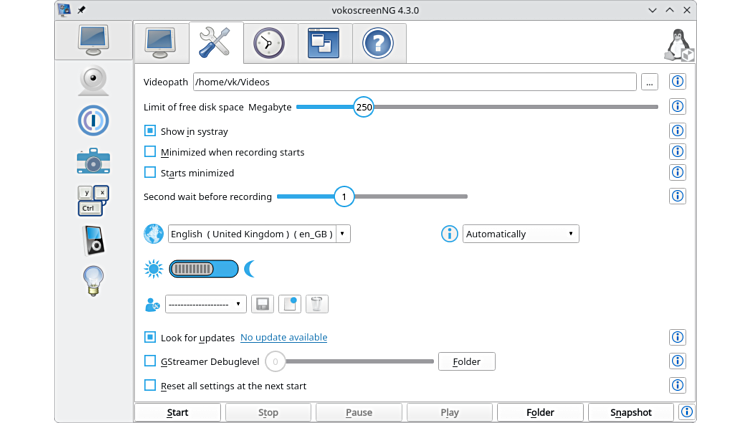
Task: Open the help question mark tab
Action: tap(377, 43)
